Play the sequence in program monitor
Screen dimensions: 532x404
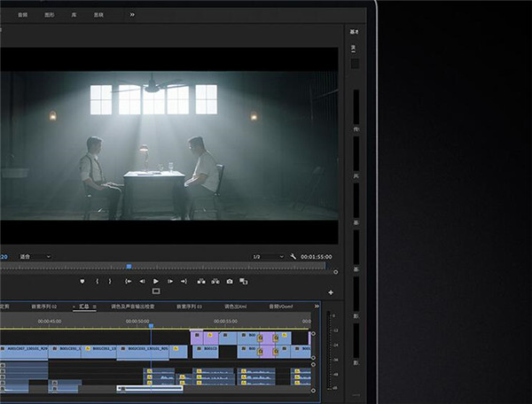(156, 282)
